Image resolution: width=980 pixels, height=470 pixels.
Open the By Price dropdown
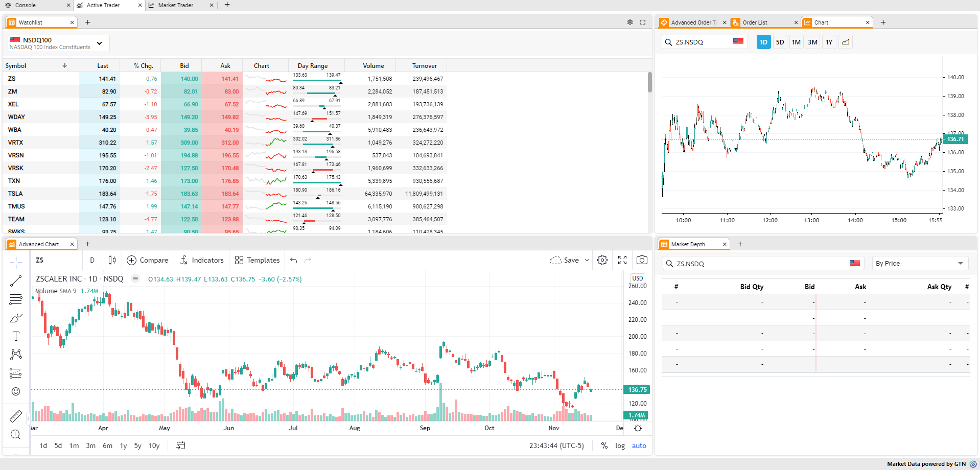(919, 264)
